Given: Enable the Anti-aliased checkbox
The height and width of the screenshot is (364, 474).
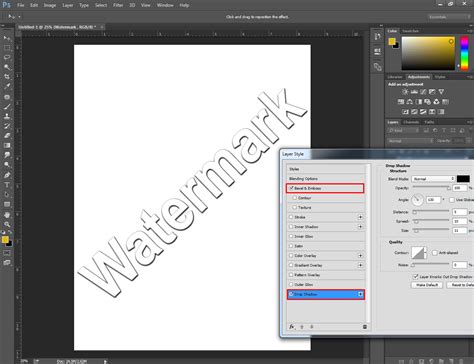Looking at the screenshot, I should click(x=435, y=253).
